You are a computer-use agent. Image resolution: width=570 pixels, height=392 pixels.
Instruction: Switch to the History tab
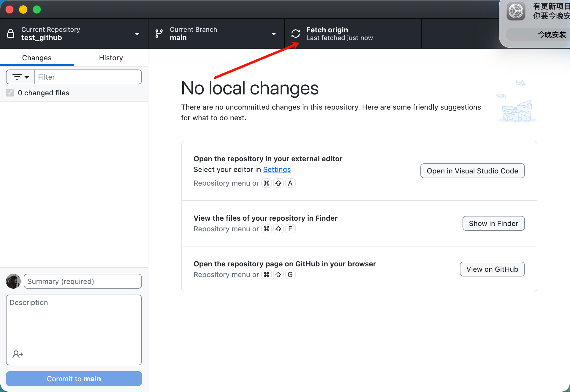(x=111, y=58)
